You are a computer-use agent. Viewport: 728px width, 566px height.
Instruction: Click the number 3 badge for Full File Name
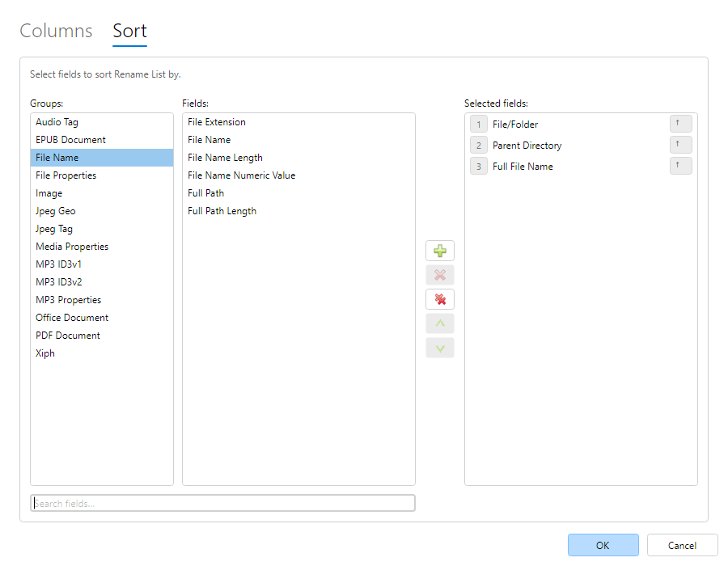[x=478, y=166]
